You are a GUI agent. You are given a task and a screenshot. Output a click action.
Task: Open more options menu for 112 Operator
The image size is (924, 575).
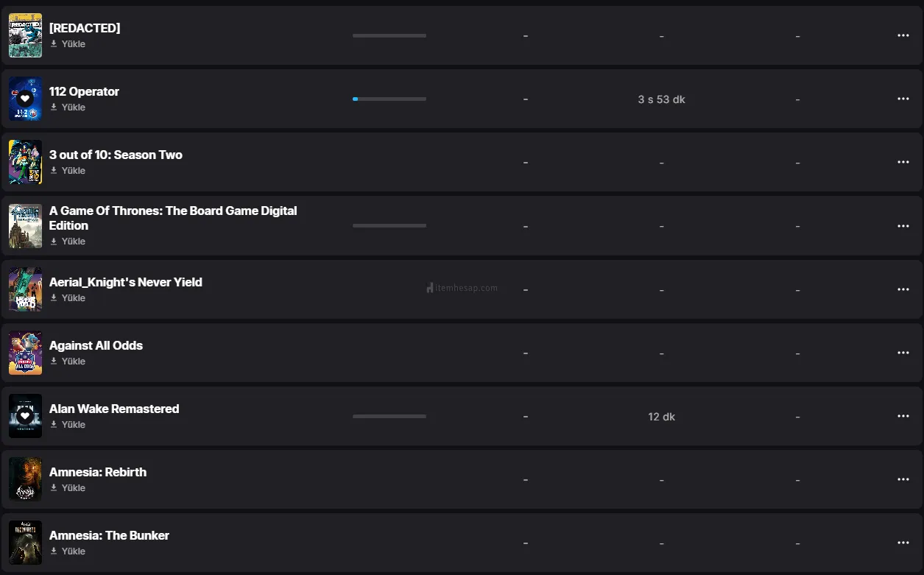[903, 99]
